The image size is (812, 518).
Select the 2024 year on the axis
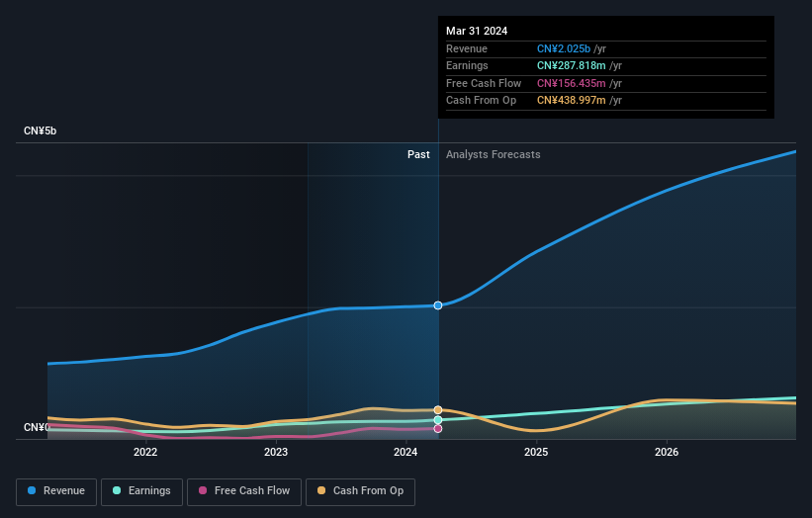tap(406, 453)
